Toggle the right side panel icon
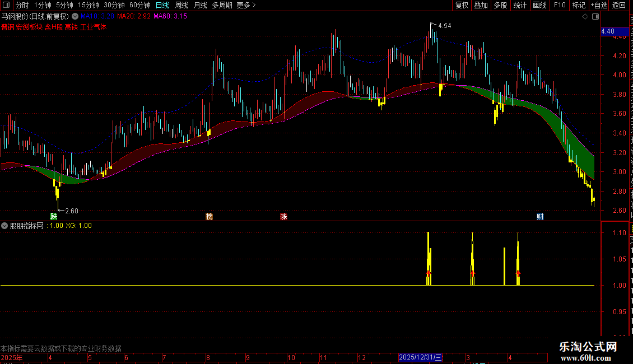 [595, 17]
